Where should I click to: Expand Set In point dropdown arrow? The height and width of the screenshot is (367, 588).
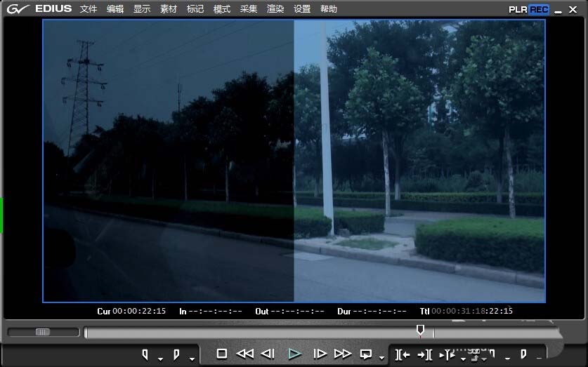tap(160, 359)
